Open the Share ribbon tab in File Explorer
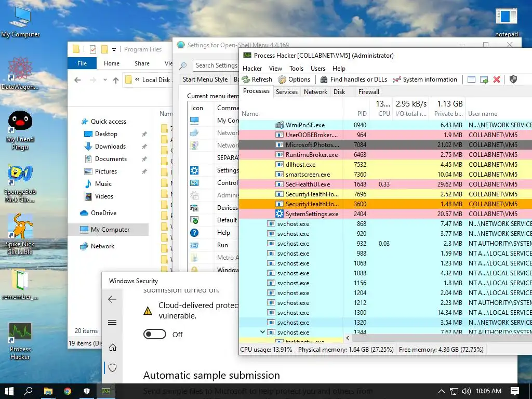This screenshot has height=399, width=532. pyautogui.click(x=142, y=63)
